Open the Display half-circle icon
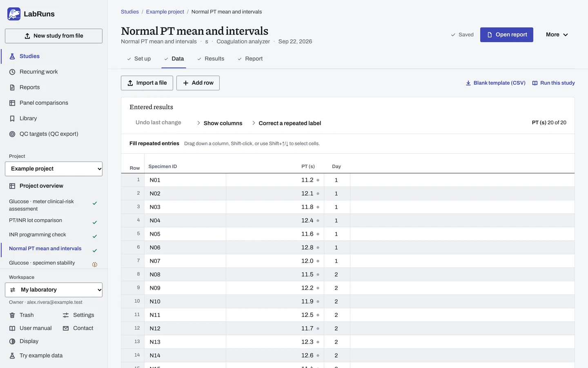Viewport: 588px width, 368px height. coord(12,341)
